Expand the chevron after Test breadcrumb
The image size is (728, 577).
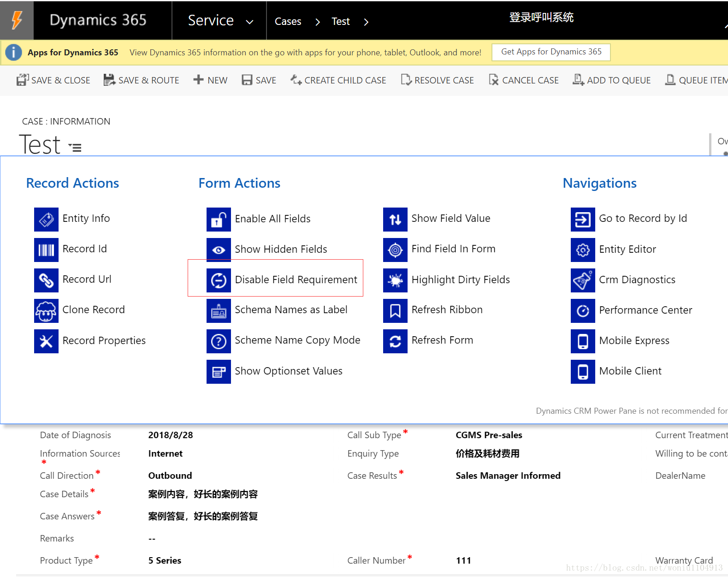click(366, 22)
